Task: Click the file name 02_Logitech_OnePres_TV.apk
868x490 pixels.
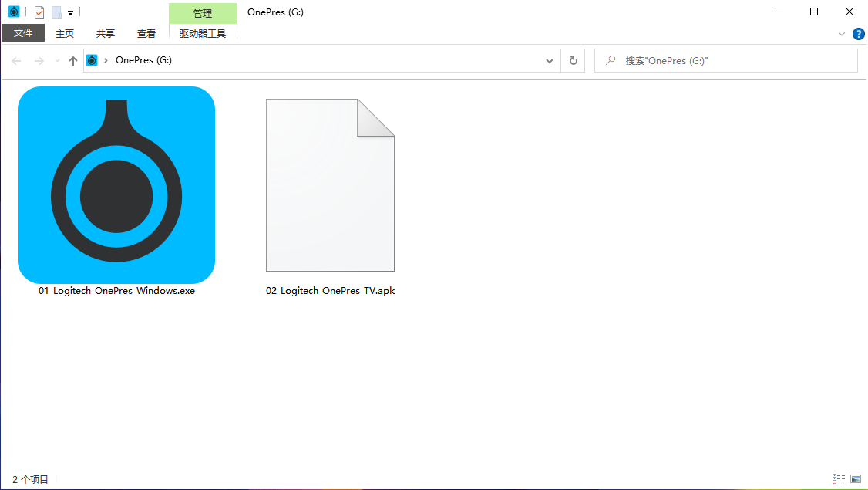Action: click(x=330, y=291)
